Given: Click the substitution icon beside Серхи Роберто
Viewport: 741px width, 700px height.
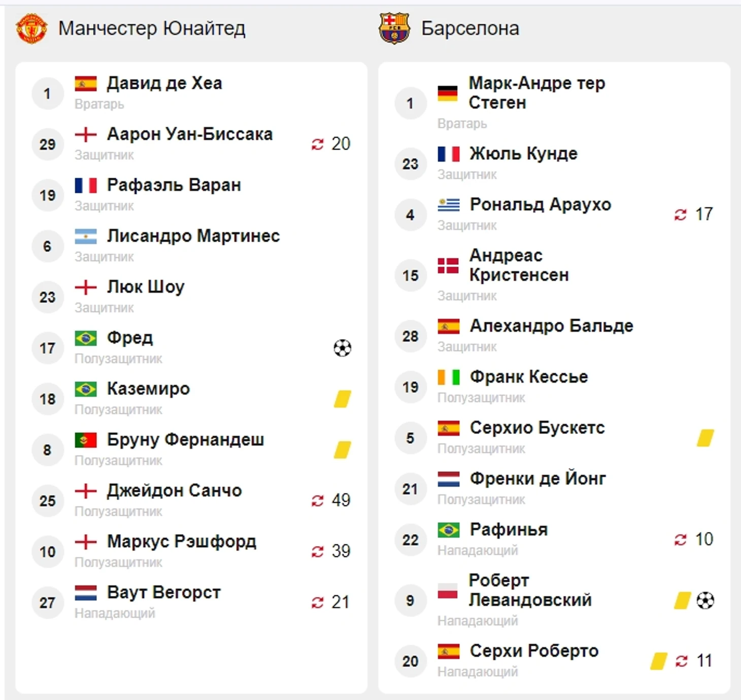Looking at the screenshot, I should point(681,661).
